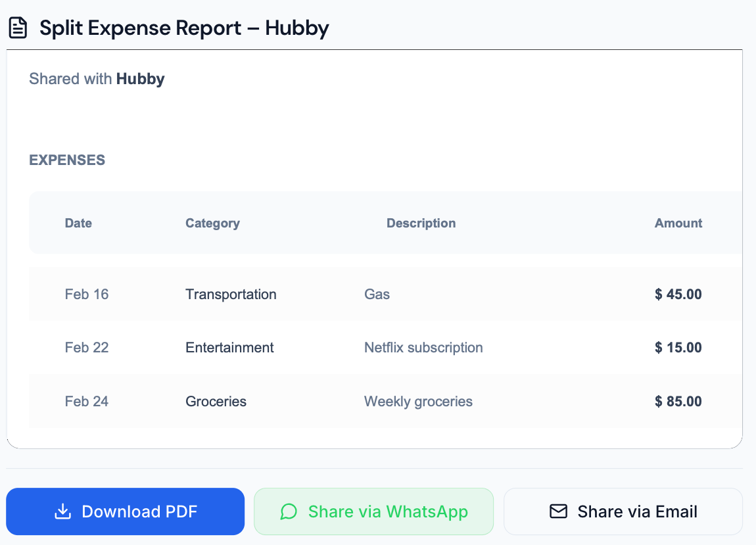Click the Date column header
Viewport: 756px width, 545px height.
[78, 223]
